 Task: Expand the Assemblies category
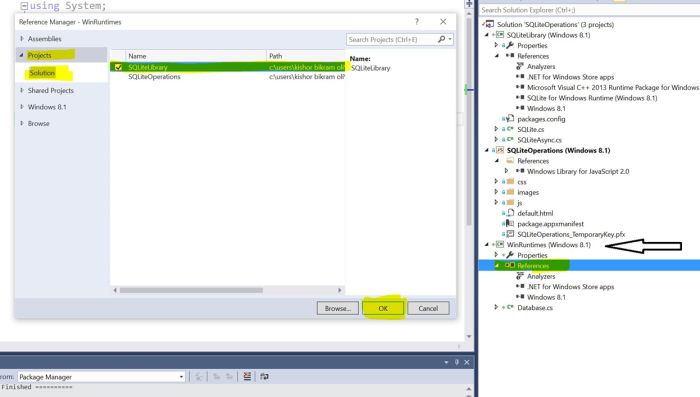(x=21, y=39)
